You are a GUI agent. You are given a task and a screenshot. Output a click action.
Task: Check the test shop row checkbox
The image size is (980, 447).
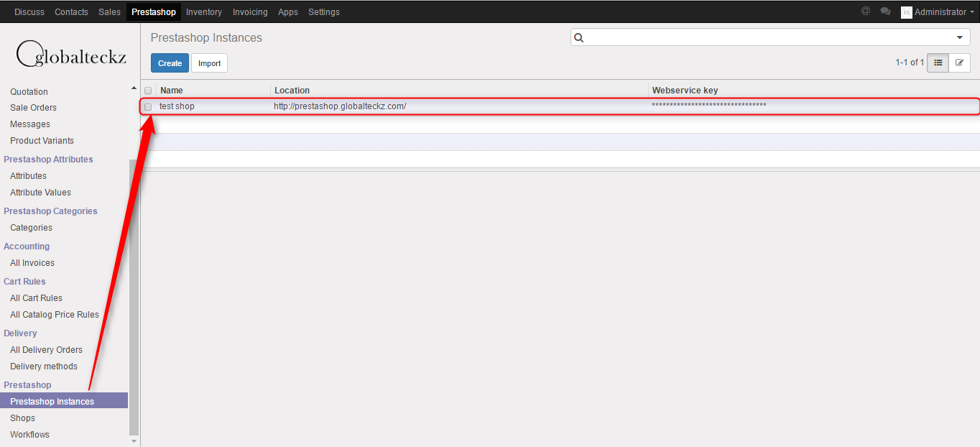(148, 107)
